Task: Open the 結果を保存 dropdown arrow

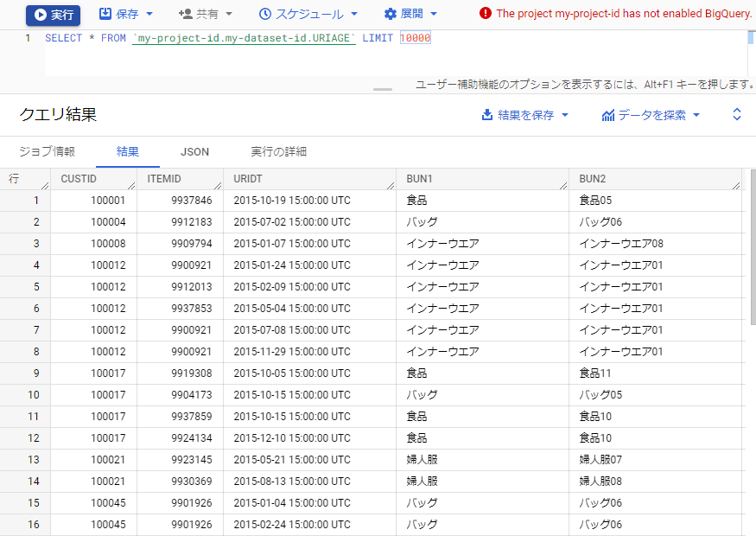Action: (x=565, y=115)
